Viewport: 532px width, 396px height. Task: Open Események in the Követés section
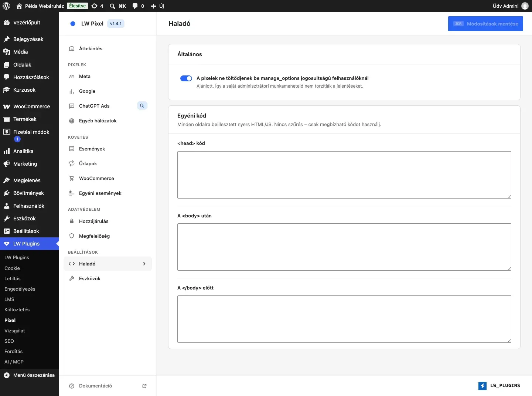(108, 149)
